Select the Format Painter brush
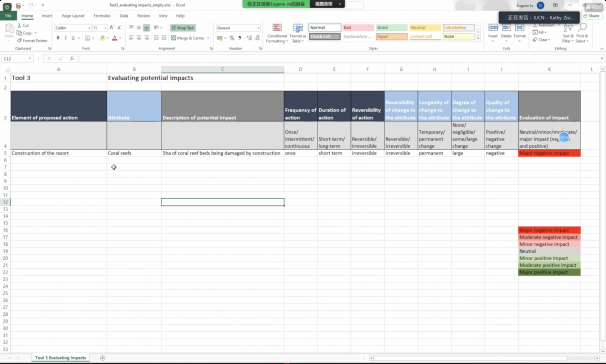Viewport: 606px width, 364px height. point(19,40)
